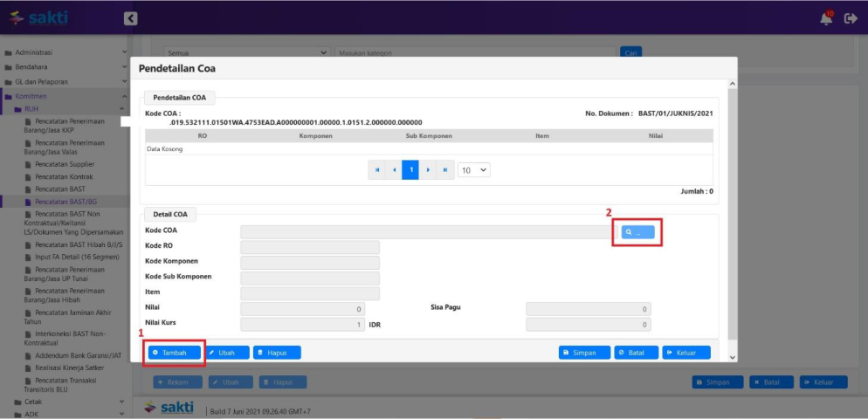Open Pencatatan Kontrak menu item
The width and height of the screenshot is (868, 419).
64,176
